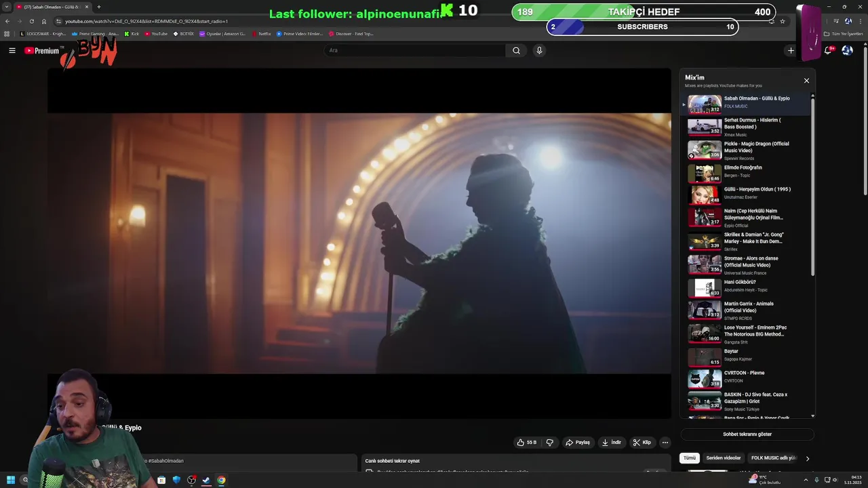868x488 pixels.
Task: Create a clip with Klip button
Action: point(642,443)
